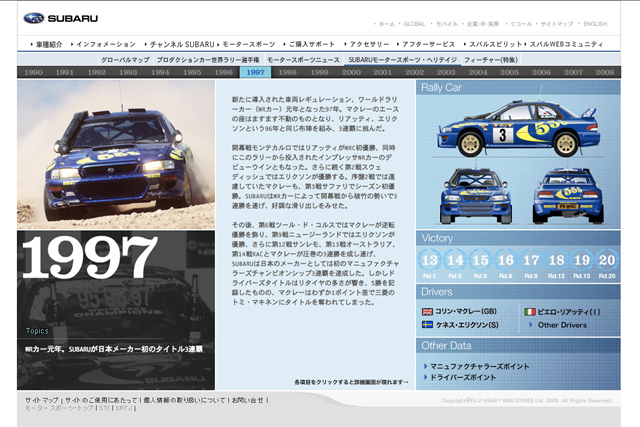
Task: Open victory badge number 13 (Rd.1)
Action: (x=431, y=261)
